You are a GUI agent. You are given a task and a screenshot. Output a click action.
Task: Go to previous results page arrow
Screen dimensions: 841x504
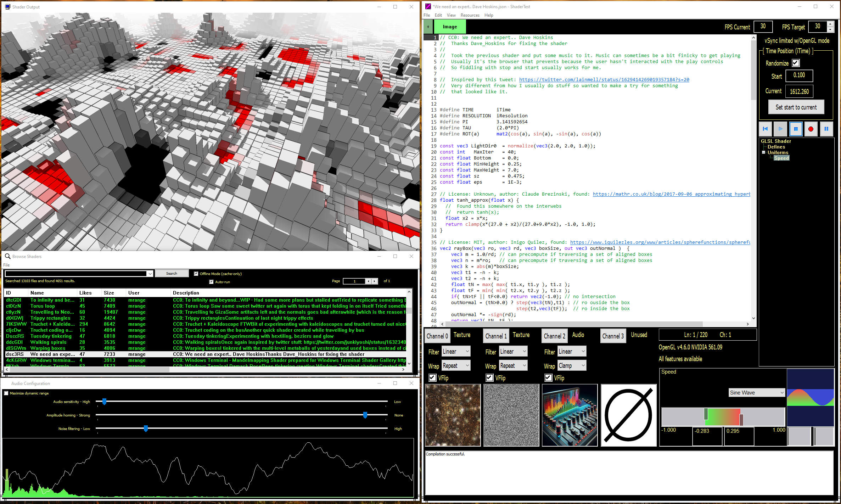368,281
